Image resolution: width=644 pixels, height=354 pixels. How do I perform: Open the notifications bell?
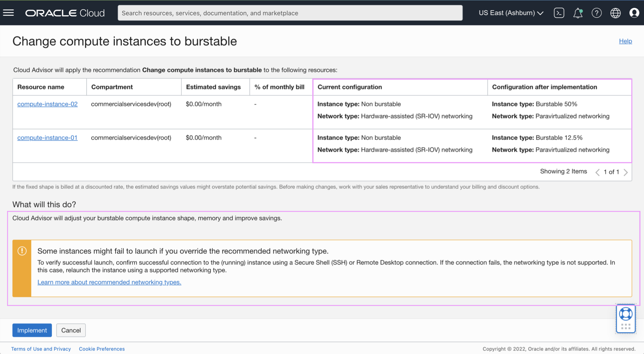(x=578, y=13)
